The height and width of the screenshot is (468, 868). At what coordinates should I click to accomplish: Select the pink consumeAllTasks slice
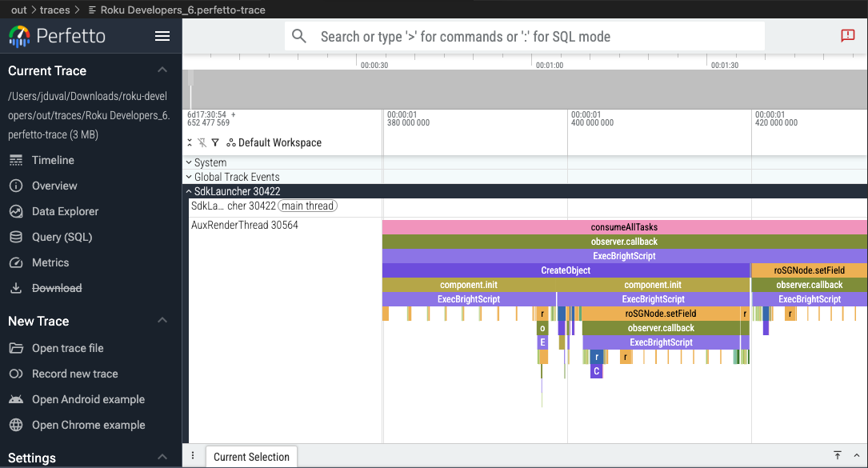[x=624, y=227]
